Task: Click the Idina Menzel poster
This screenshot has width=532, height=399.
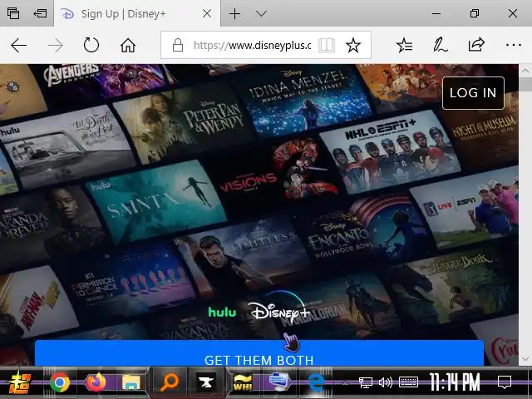Action: [307, 101]
